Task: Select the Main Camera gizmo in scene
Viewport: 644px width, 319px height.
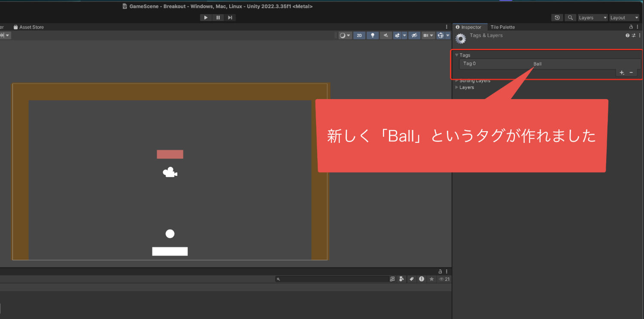Action: [170, 172]
